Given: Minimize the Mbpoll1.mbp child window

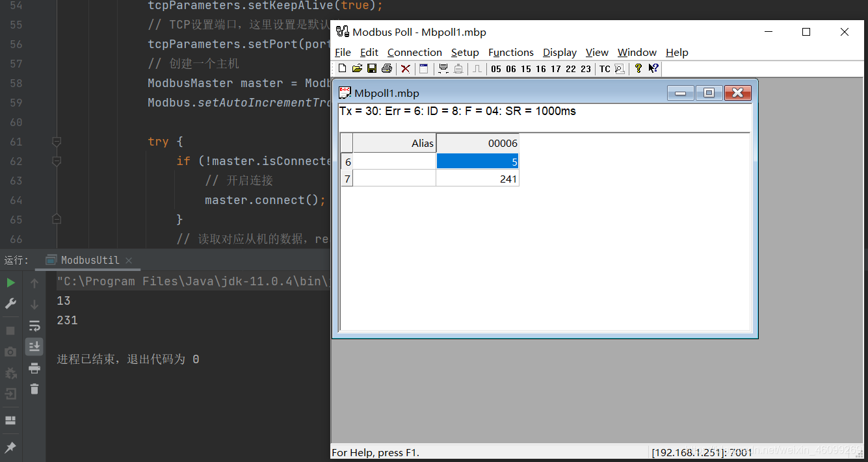Looking at the screenshot, I should 681,93.
